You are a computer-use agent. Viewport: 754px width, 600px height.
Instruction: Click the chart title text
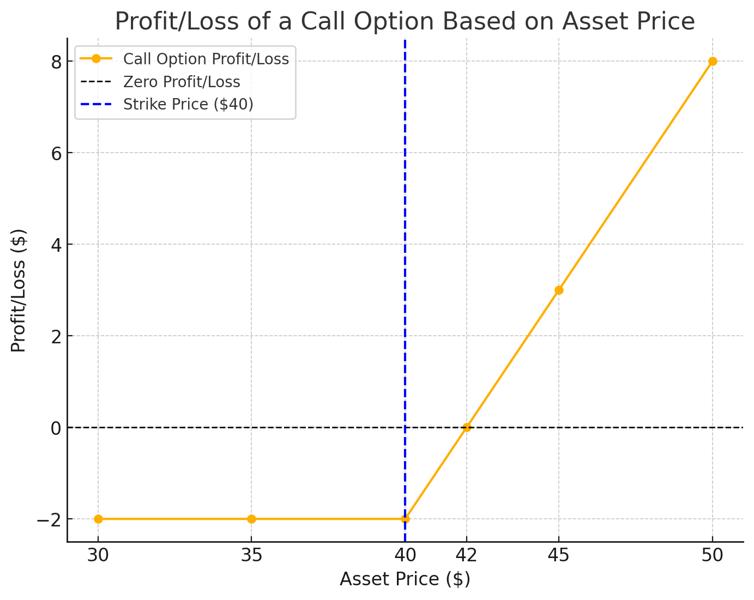404,21
